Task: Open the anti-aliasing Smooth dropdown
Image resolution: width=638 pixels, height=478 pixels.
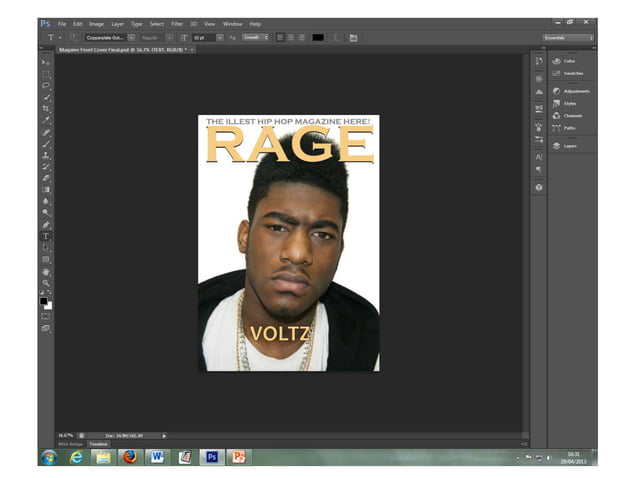Action: [254, 37]
